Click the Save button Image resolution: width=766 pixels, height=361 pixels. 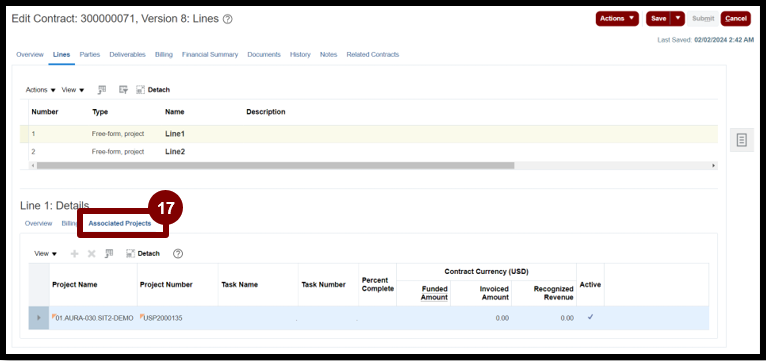click(x=659, y=19)
